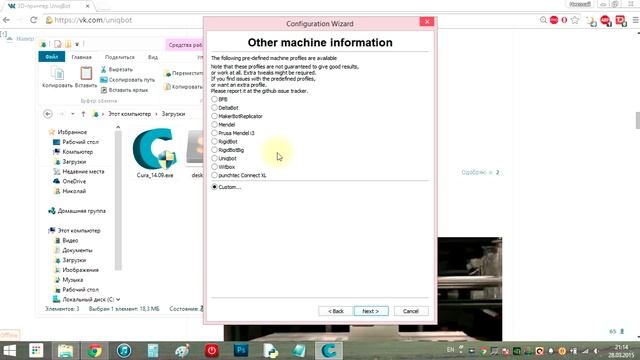Select Музыка in the sidebar

[69, 280]
